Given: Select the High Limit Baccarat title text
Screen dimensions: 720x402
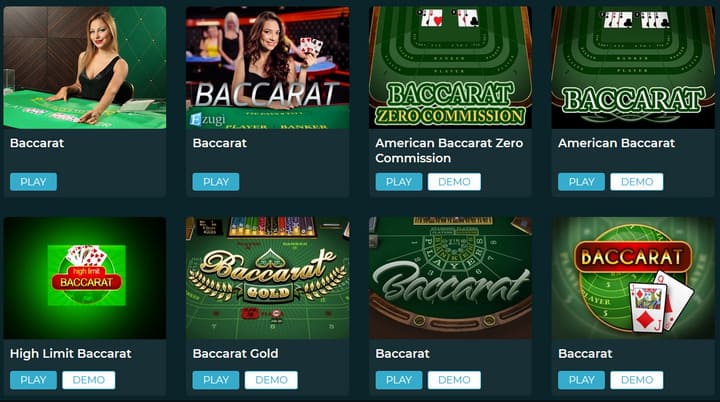Looking at the screenshot, I should (x=71, y=354).
